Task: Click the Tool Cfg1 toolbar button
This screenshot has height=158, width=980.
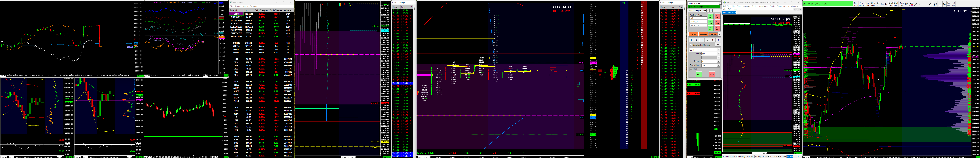Action: [949, 4]
